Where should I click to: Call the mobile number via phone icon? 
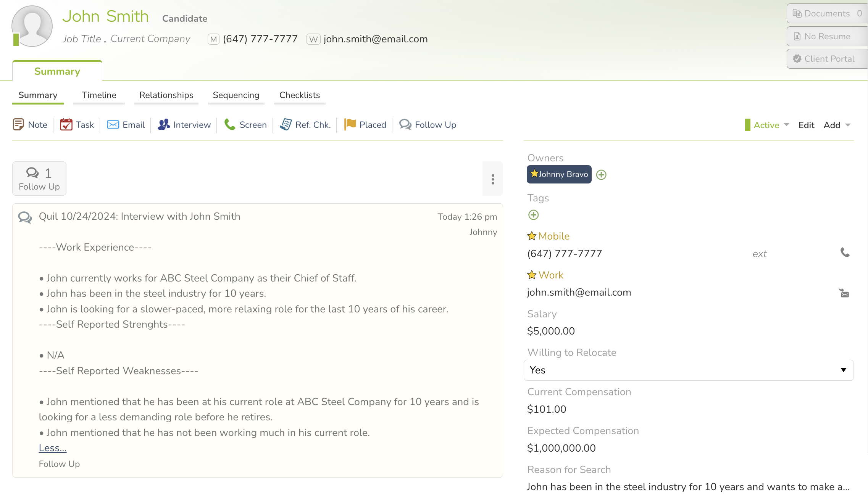pos(845,253)
